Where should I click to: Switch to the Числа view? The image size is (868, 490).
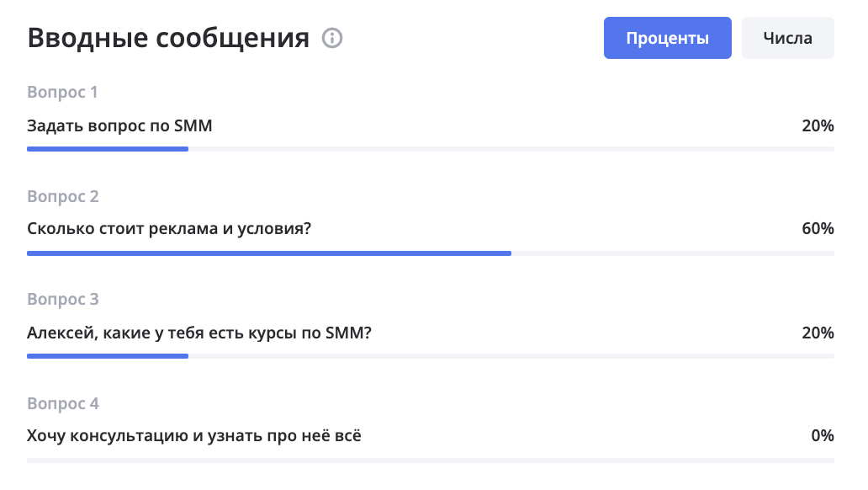click(788, 38)
